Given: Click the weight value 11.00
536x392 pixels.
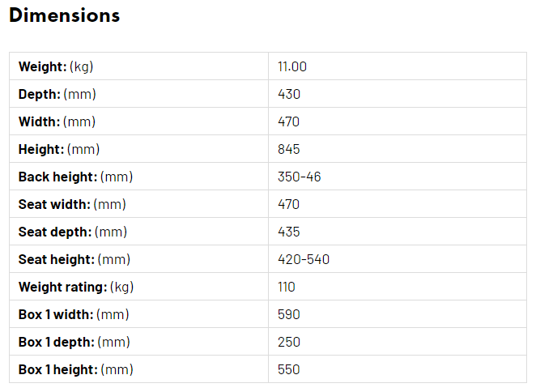Looking at the screenshot, I should [292, 66].
